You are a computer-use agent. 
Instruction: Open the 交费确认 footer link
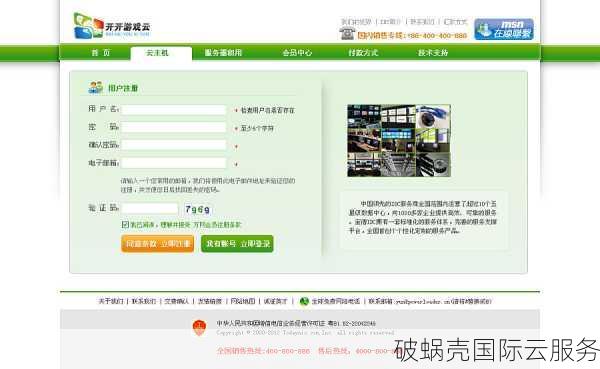(x=177, y=302)
